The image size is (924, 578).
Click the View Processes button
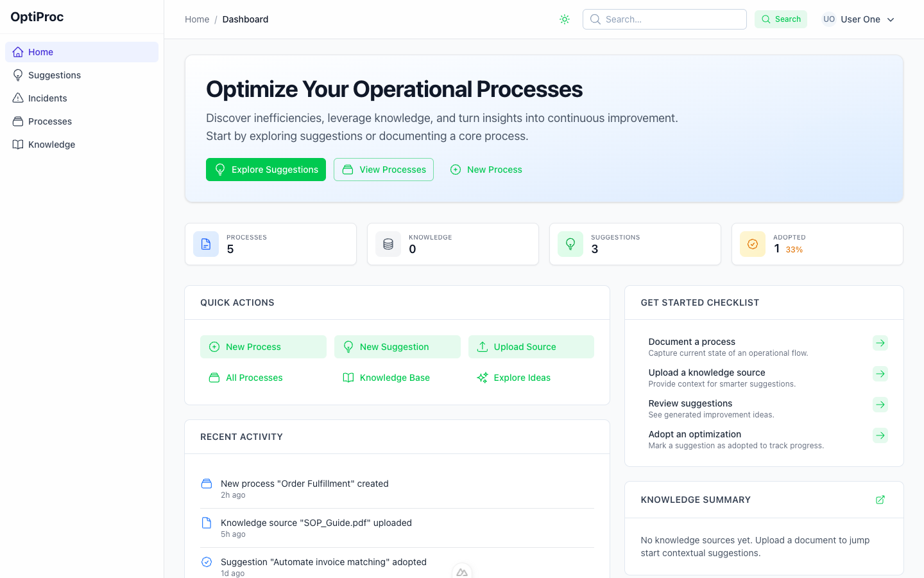pyautogui.click(x=383, y=169)
